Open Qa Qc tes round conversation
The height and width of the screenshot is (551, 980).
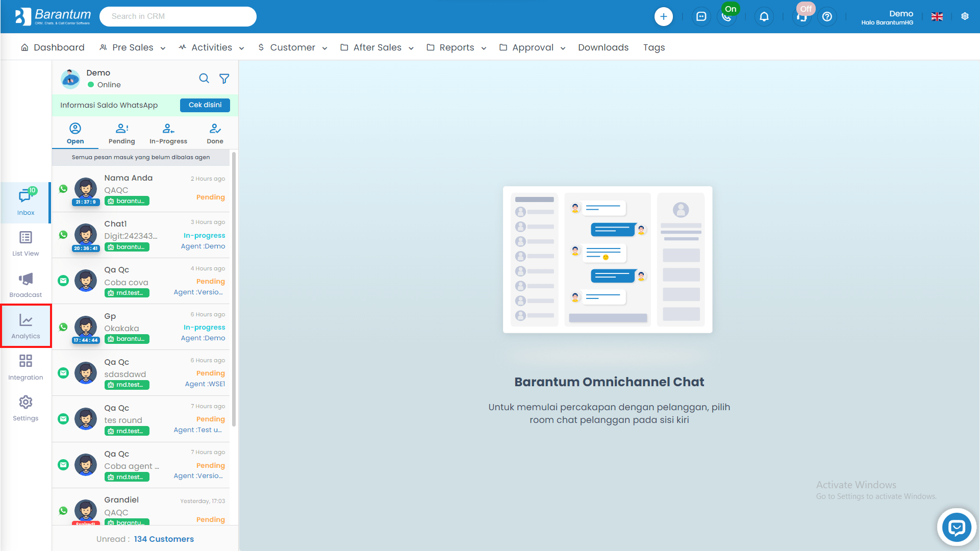[141, 419]
